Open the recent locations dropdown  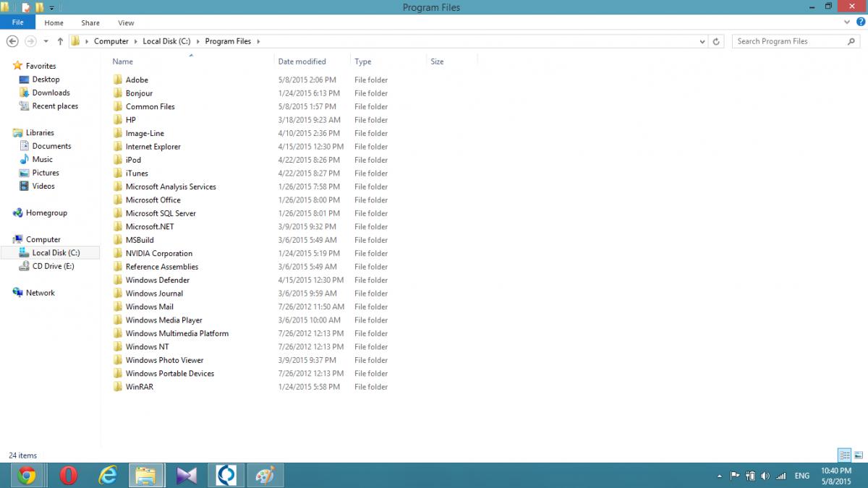pos(46,41)
